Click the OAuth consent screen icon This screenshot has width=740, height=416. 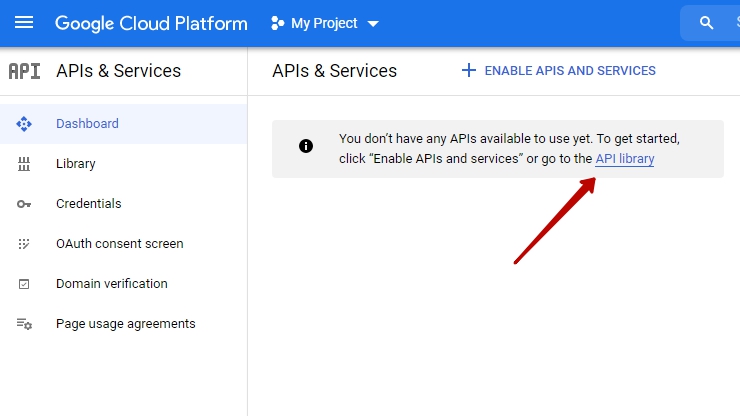(x=24, y=244)
